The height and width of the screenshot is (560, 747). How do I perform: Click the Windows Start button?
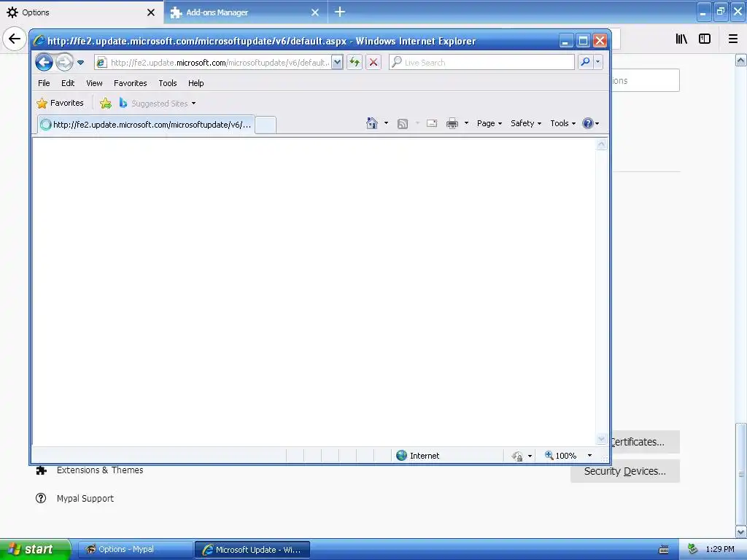pyautogui.click(x=34, y=549)
